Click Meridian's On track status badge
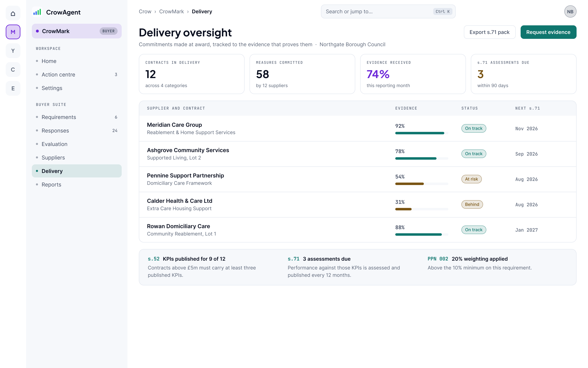This screenshot has height=368, width=588. click(473, 128)
